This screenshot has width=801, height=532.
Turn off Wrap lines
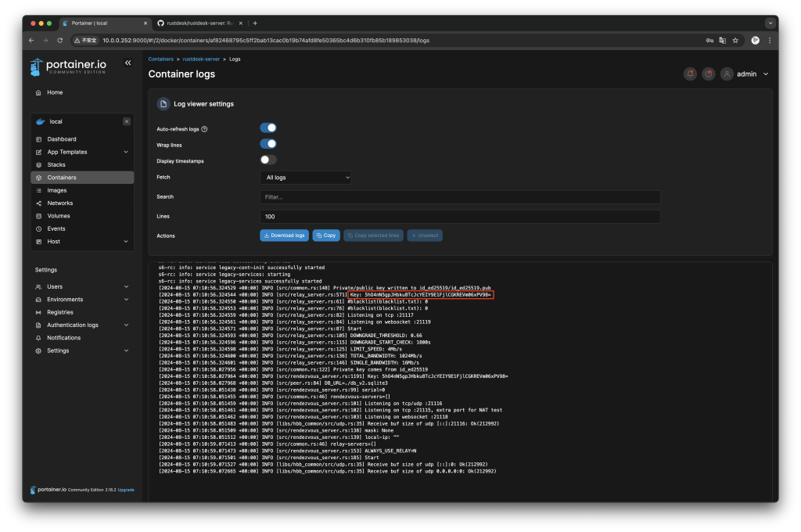pyautogui.click(x=268, y=143)
